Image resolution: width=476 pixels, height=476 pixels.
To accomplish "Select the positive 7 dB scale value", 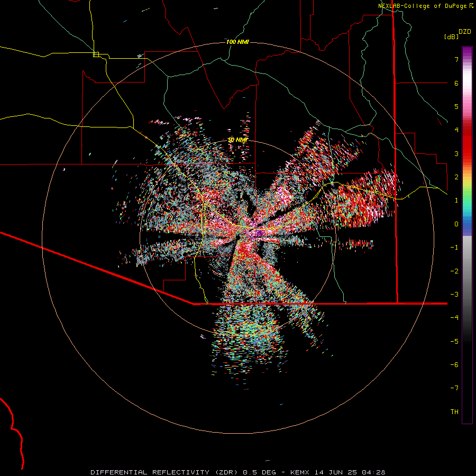I will tap(456, 59).
